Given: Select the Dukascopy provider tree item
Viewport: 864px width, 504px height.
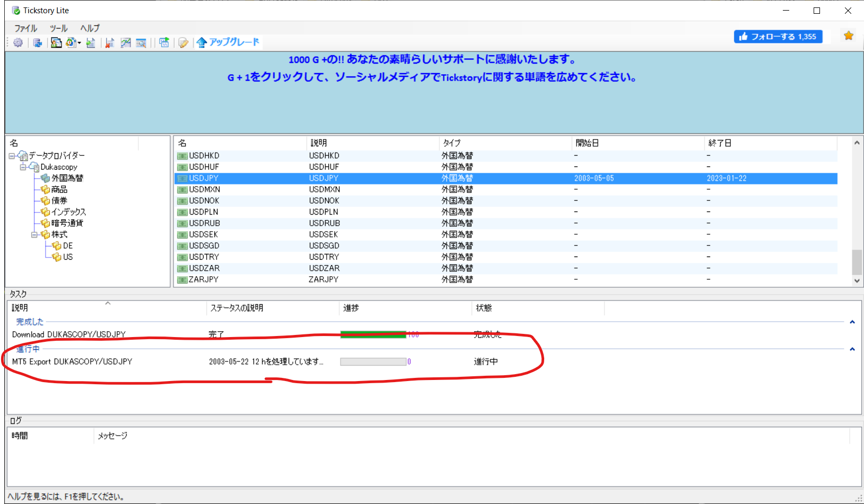Looking at the screenshot, I should click(59, 167).
